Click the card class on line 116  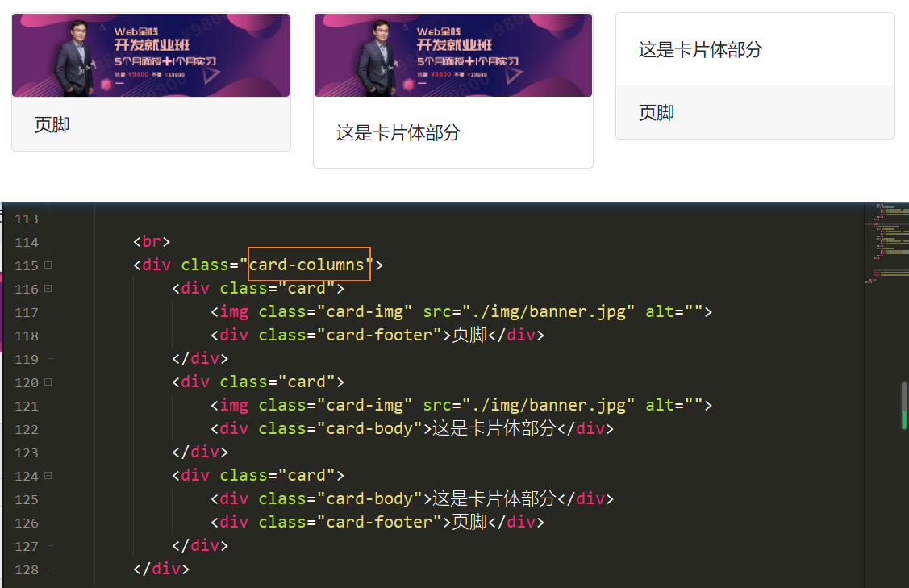coord(306,288)
